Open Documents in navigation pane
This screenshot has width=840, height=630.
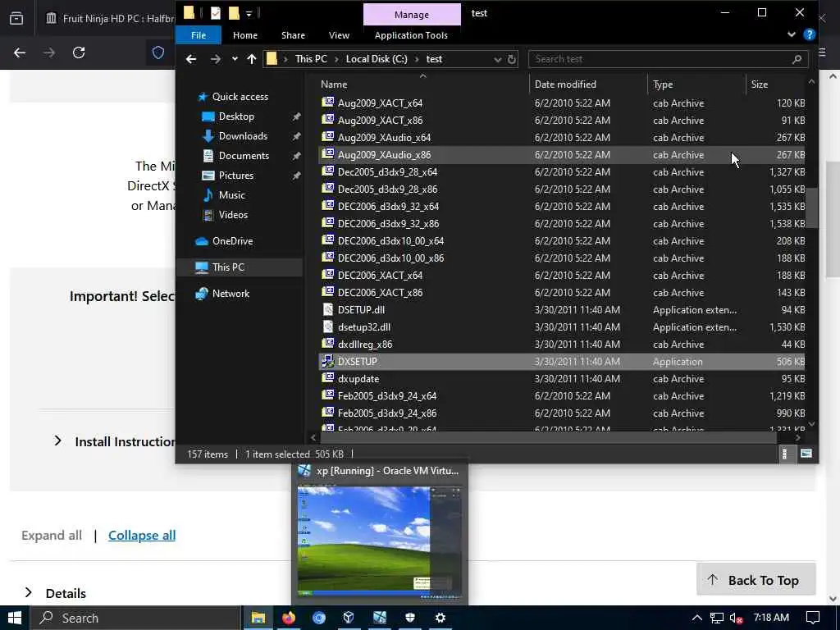(243, 156)
